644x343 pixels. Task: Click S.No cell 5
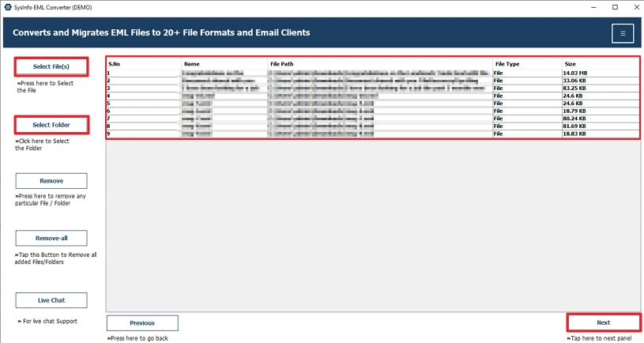(143, 104)
